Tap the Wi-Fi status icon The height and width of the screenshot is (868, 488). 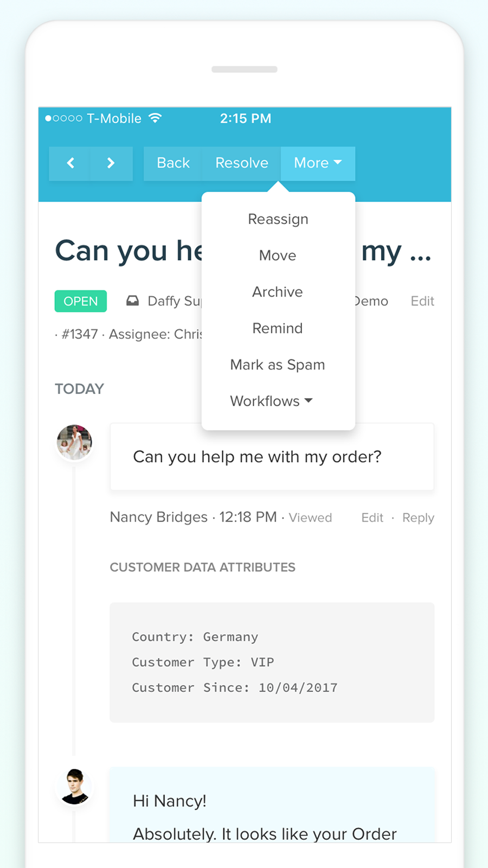155,118
